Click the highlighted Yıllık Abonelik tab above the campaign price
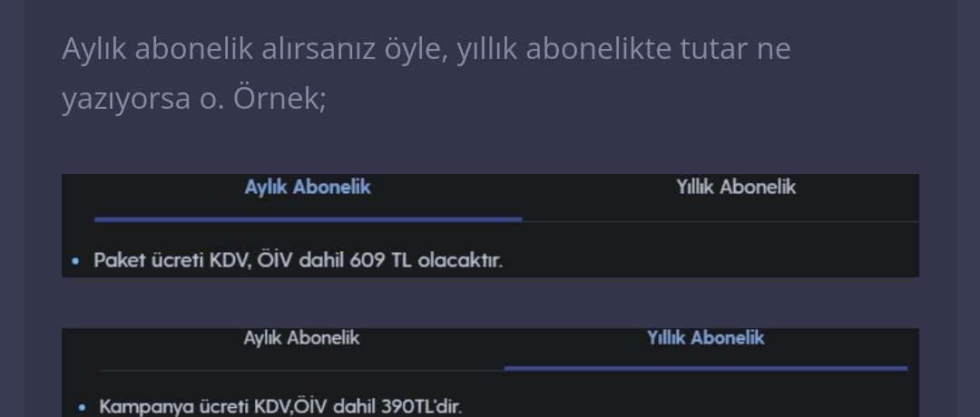The height and width of the screenshot is (417, 980). (x=705, y=338)
